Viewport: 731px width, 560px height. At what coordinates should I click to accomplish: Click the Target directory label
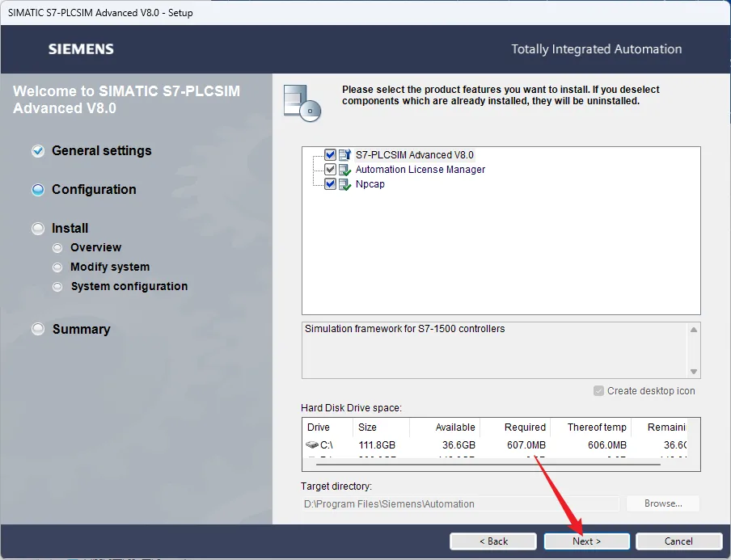[336, 486]
